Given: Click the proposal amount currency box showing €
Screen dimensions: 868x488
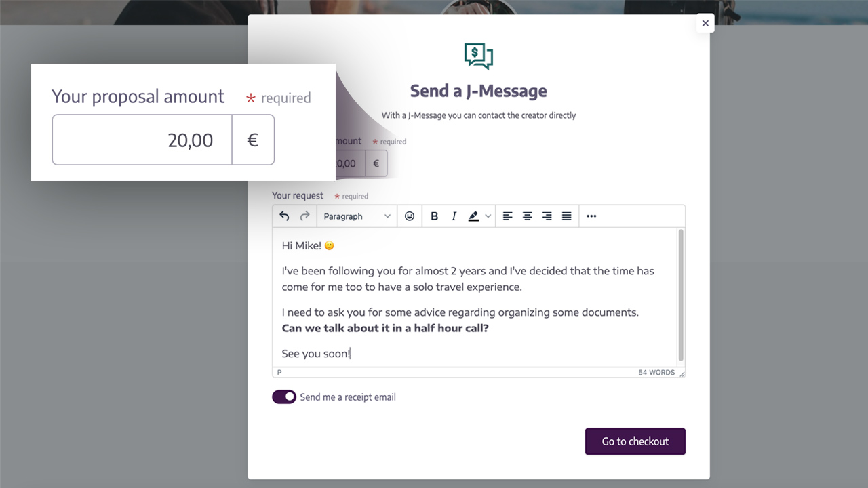Looking at the screenshot, I should [x=253, y=140].
